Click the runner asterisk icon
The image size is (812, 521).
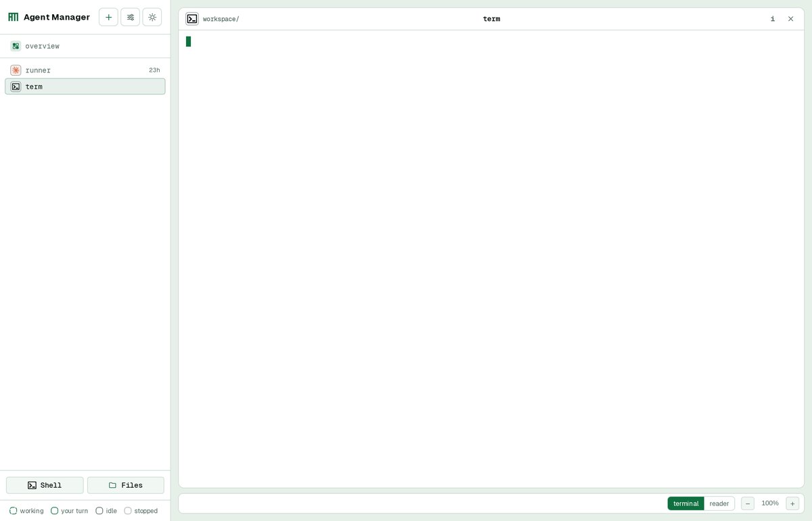coord(16,70)
